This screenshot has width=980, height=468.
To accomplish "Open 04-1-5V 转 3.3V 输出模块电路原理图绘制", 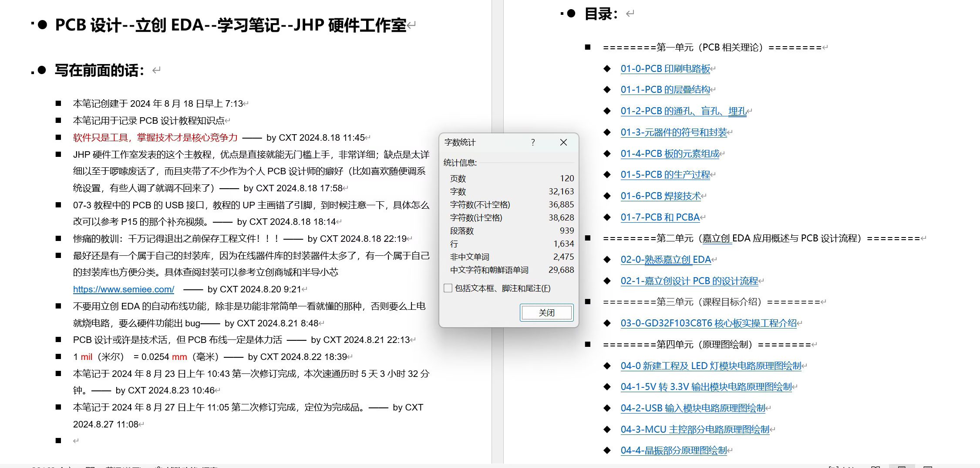I will point(706,387).
